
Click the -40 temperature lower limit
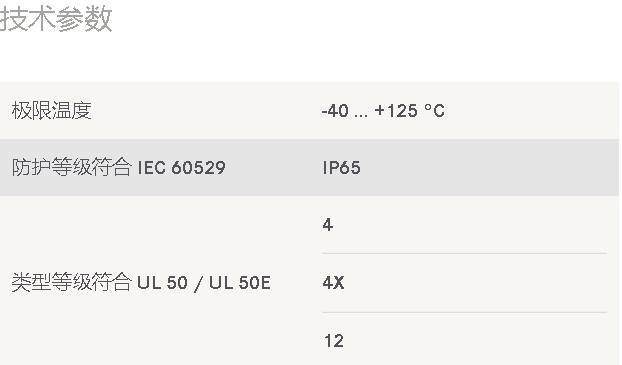click(x=335, y=111)
